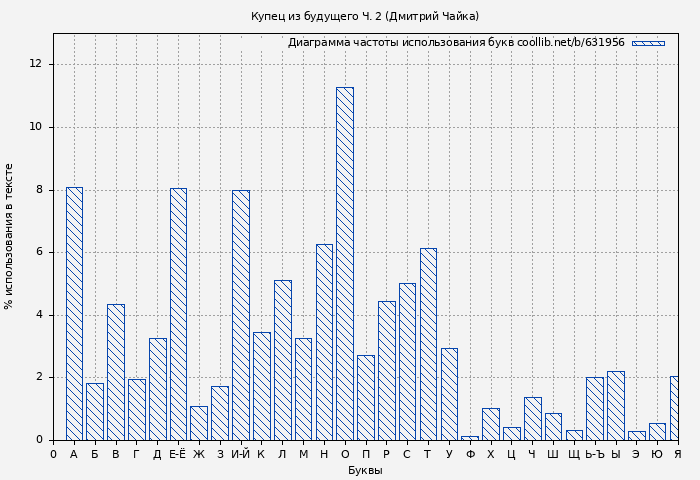Click the x-axis label 'Ф'

470,454
